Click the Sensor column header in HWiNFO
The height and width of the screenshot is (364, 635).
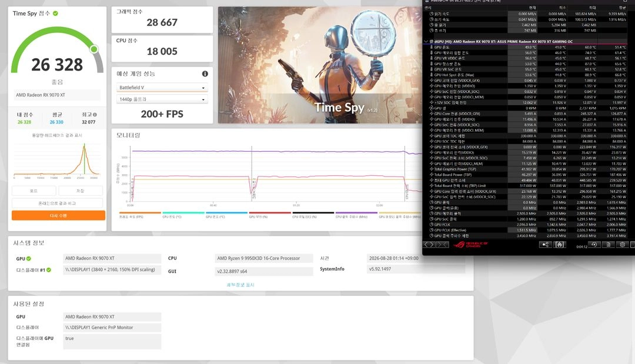pyautogui.click(x=428, y=7)
